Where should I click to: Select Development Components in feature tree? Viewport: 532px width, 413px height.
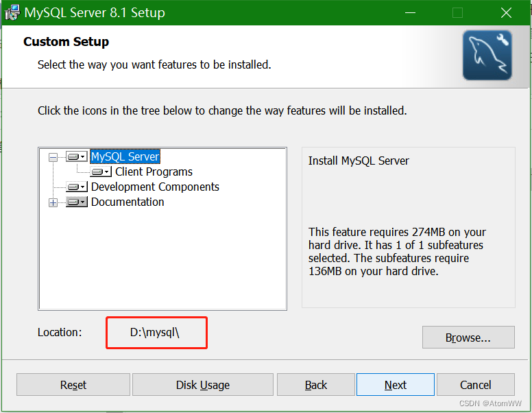[155, 187]
